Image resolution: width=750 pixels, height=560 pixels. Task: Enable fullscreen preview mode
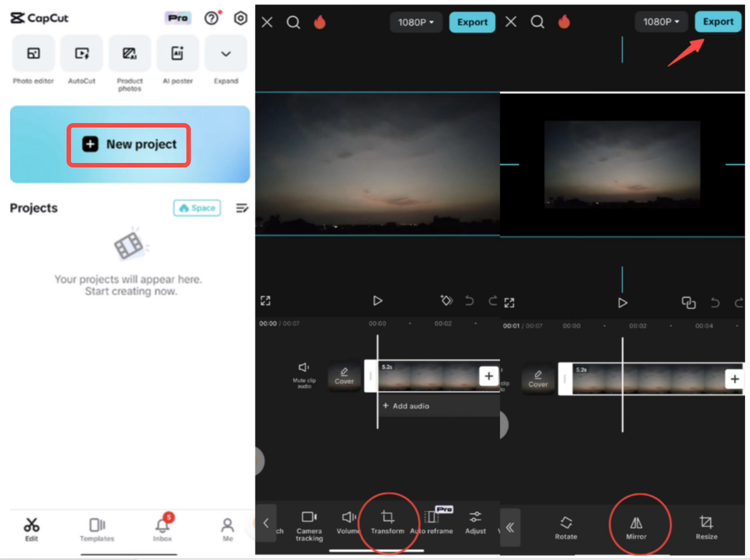pos(265,301)
